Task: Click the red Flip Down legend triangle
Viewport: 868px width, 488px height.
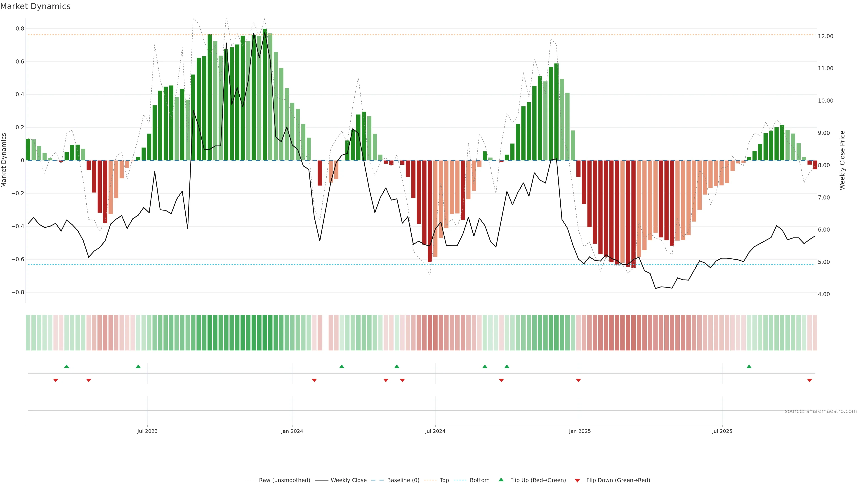Action: pyautogui.click(x=577, y=480)
